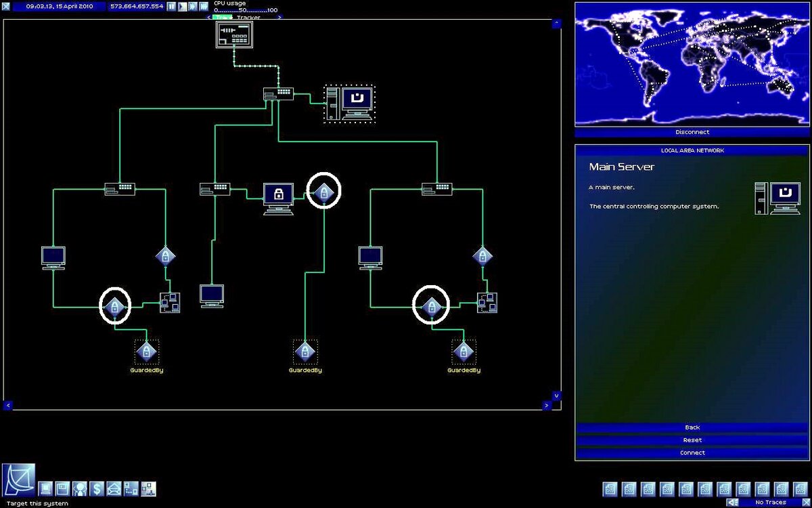Open the Status person icon
The height and width of the screenshot is (508, 812).
coord(80,488)
